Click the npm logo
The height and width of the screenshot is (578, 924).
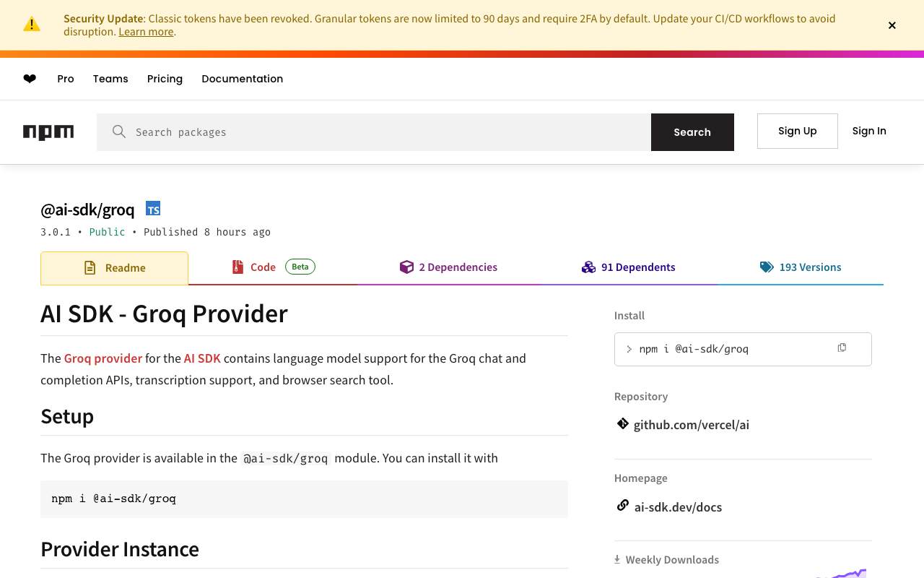[x=48, y=131]
